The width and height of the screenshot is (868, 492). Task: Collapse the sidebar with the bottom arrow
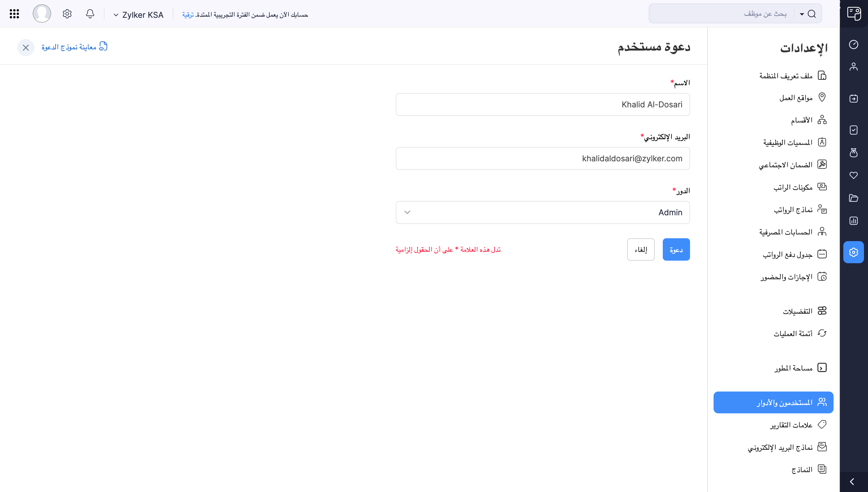(x=852, y=482)
